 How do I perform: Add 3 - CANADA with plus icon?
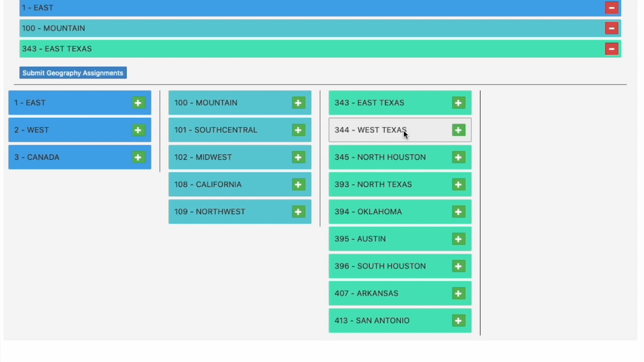click(x=138, y=157)
